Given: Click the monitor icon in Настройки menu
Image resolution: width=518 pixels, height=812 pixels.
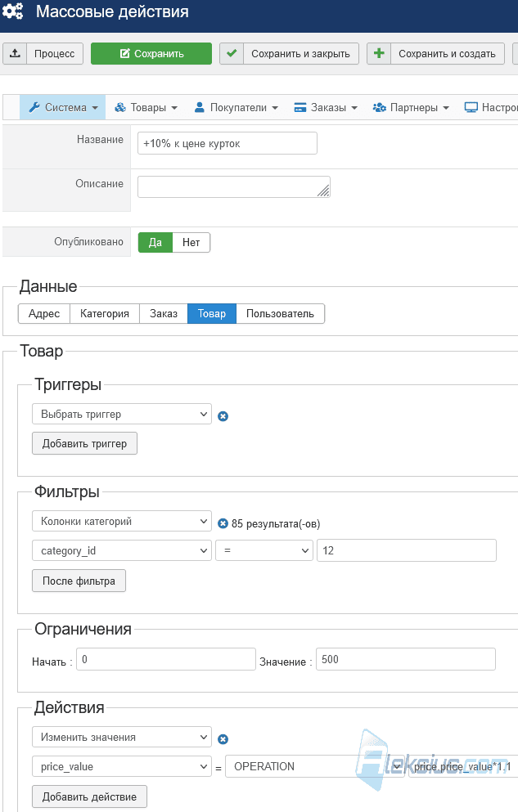Looking at the screenshot, I should tap(471, 107).
